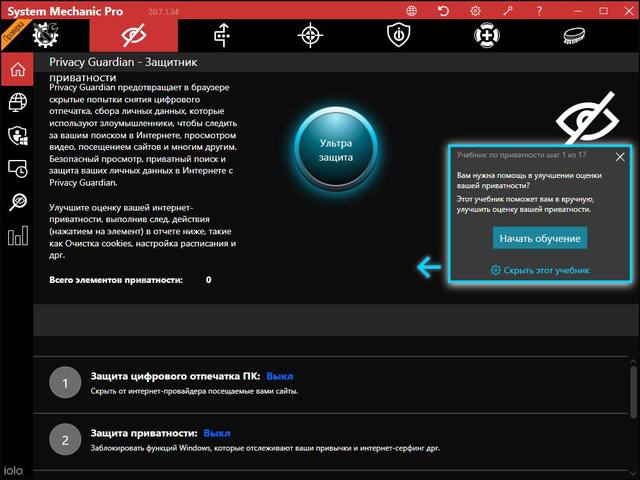Toggle Защита цифрового отпечатка ПК Выкл
The width and height of the screenshot is (640, 480).
tap(280, 376)
